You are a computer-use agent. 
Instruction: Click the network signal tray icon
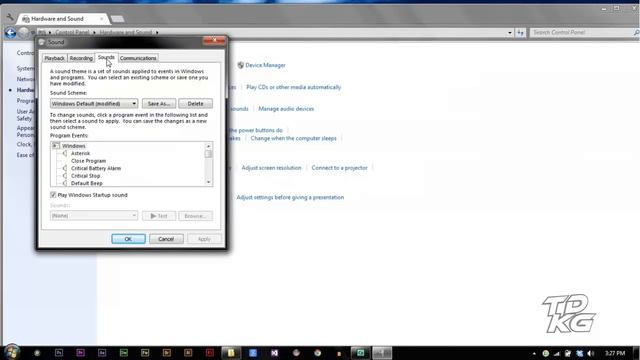(557, 353)
